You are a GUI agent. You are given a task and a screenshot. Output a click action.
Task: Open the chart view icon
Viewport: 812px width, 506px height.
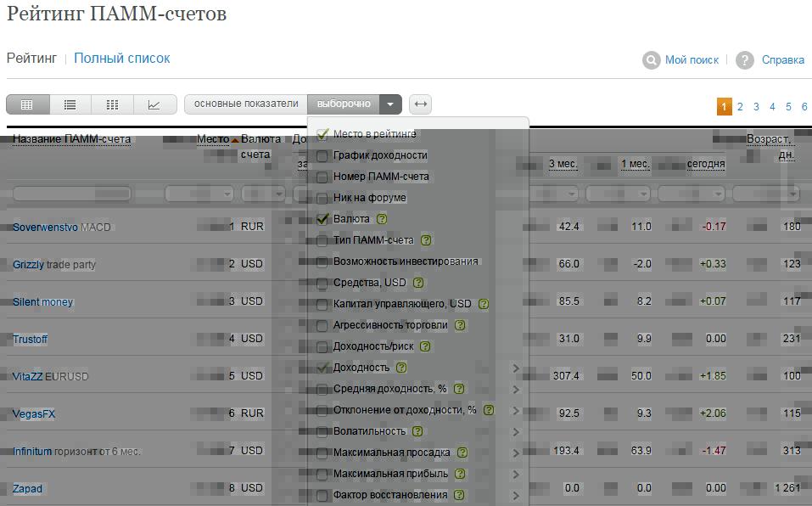[154, 104]
